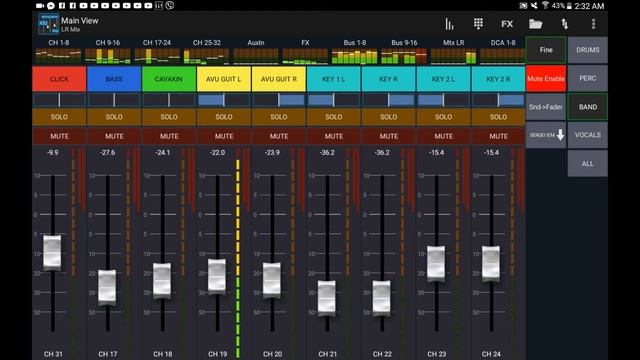Open the red CLICK channel strip
This screenshot has width=640, height=360.
point(59,79)
